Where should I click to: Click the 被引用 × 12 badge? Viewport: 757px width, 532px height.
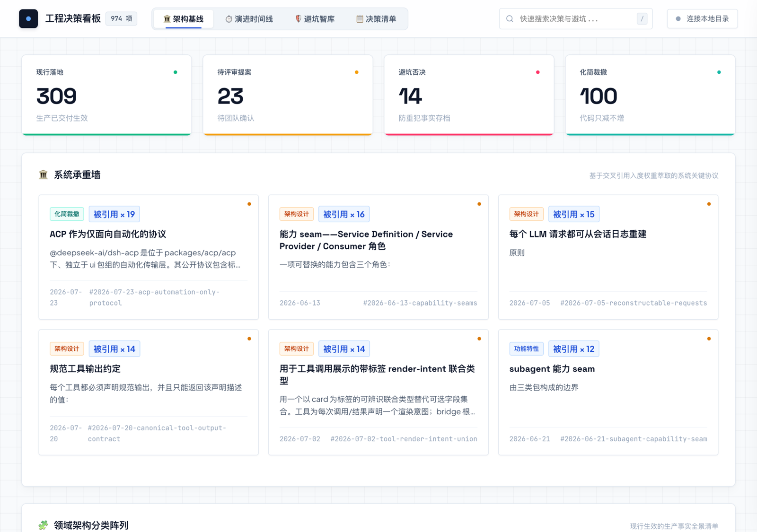tap(574, 349)
